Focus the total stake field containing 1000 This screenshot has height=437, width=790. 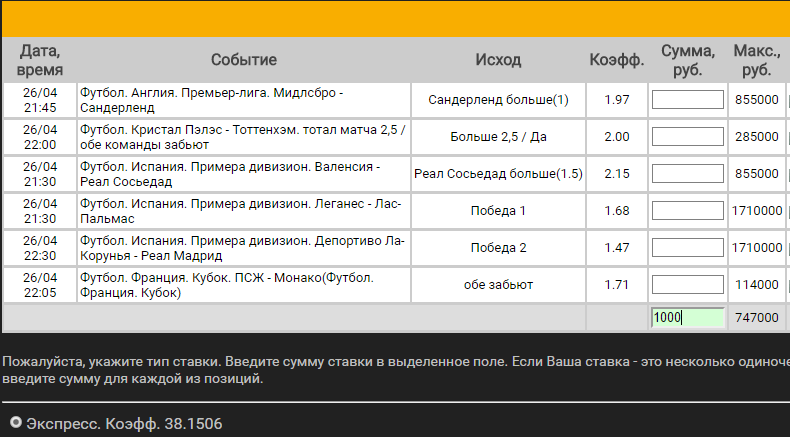pyautogui.click(x=687, y=318)
